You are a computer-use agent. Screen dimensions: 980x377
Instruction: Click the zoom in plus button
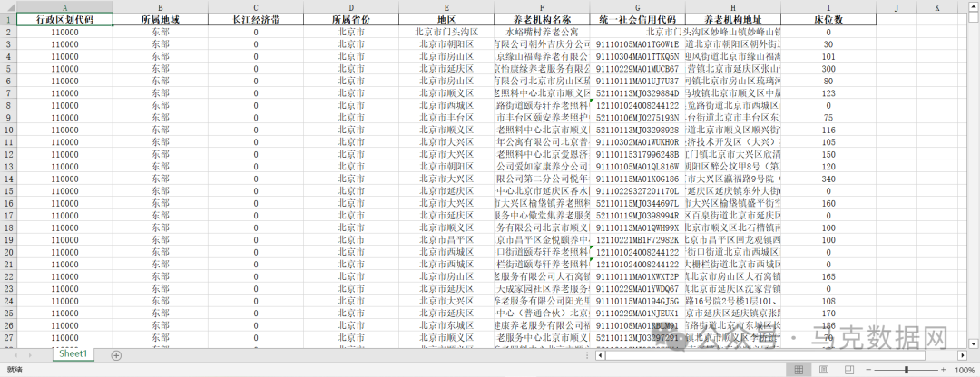pyautogui.click(x=943, y=370)
